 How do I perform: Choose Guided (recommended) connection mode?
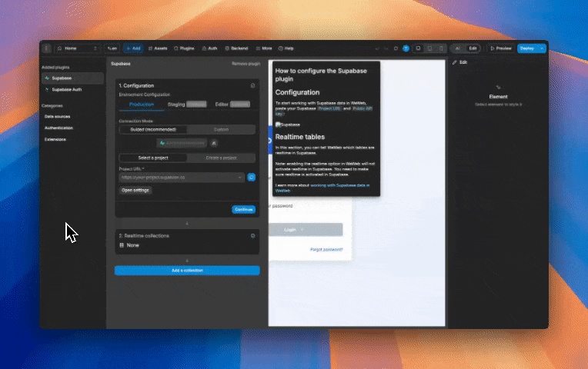[153, 130]
